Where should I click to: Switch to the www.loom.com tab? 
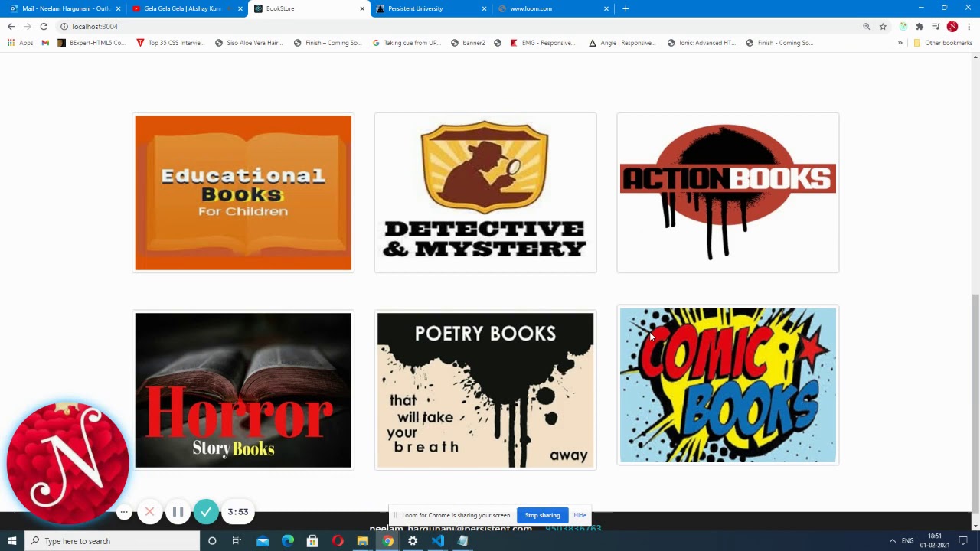coord(551,8)
